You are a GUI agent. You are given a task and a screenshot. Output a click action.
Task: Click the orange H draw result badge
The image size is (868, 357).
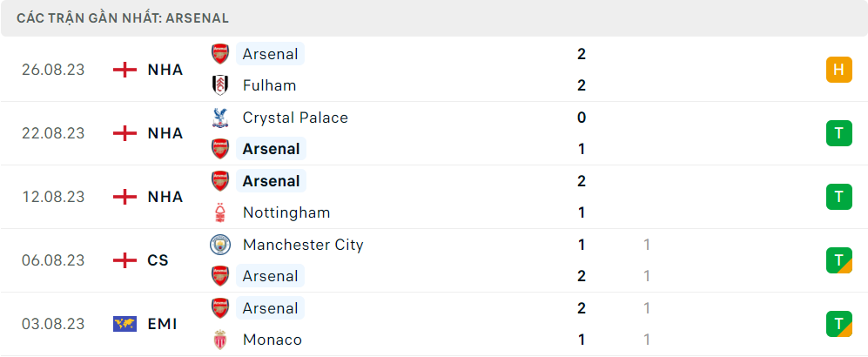(x=839, y=70)
